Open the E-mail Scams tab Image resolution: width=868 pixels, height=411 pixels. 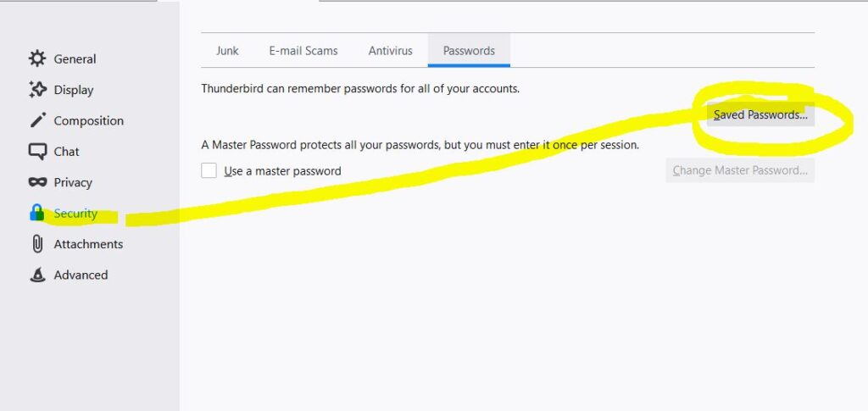pos(303,50)
